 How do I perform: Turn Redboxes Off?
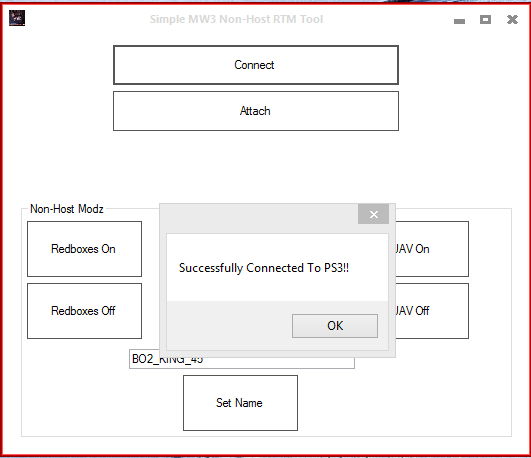point(84,311)
